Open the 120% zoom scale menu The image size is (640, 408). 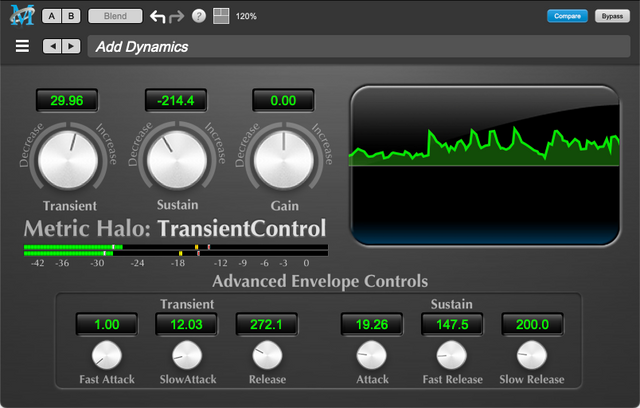[x=246, y=17]
